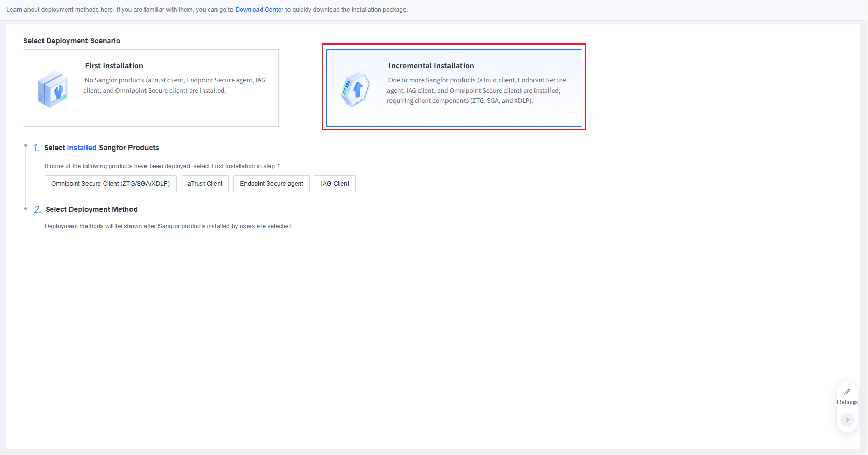
Task: Click the First Installation computer wrench icon
Action: 53,89
